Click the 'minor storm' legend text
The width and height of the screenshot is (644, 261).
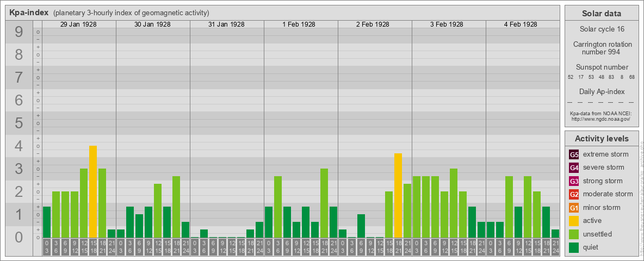(602, 207)
